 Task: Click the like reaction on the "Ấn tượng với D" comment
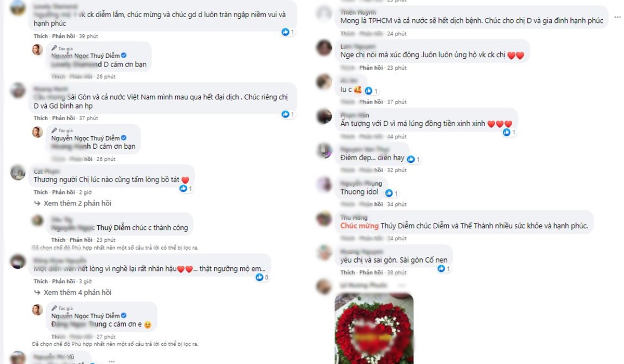coord(506,133)
